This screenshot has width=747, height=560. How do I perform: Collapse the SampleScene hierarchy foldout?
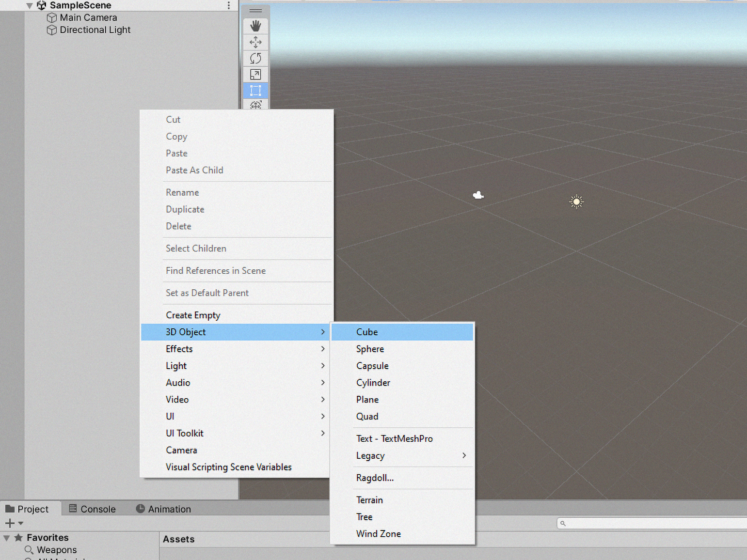30,6
